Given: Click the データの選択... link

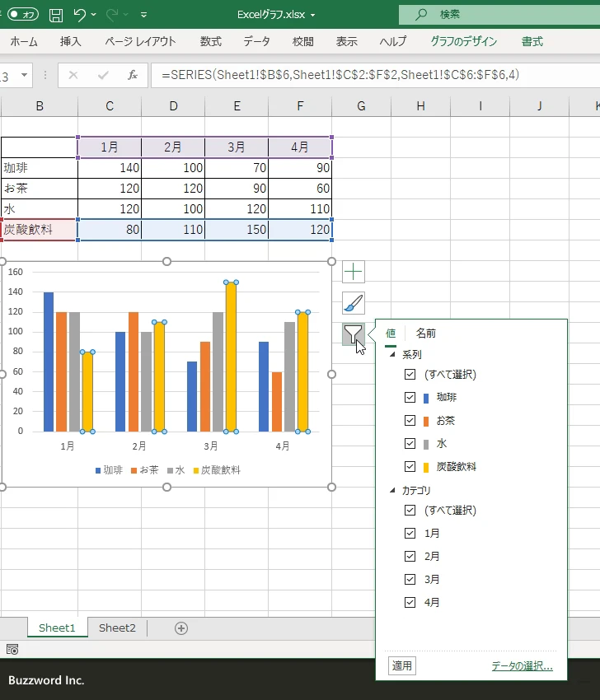Looking at the screenshot, I should coord(522,666).
